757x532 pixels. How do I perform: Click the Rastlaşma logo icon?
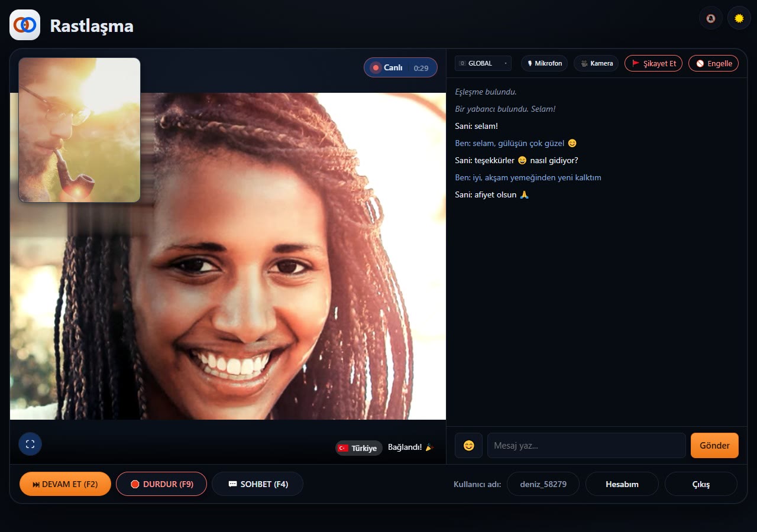click(x=25, y=25)
